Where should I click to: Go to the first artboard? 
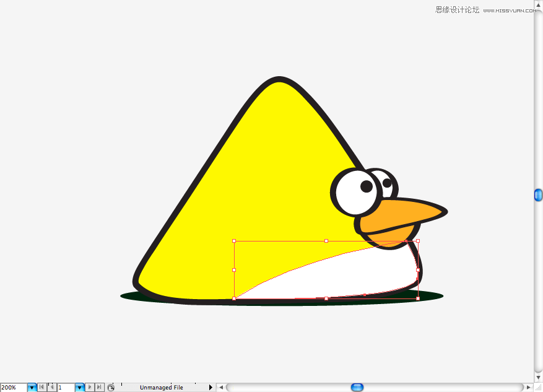42,387
